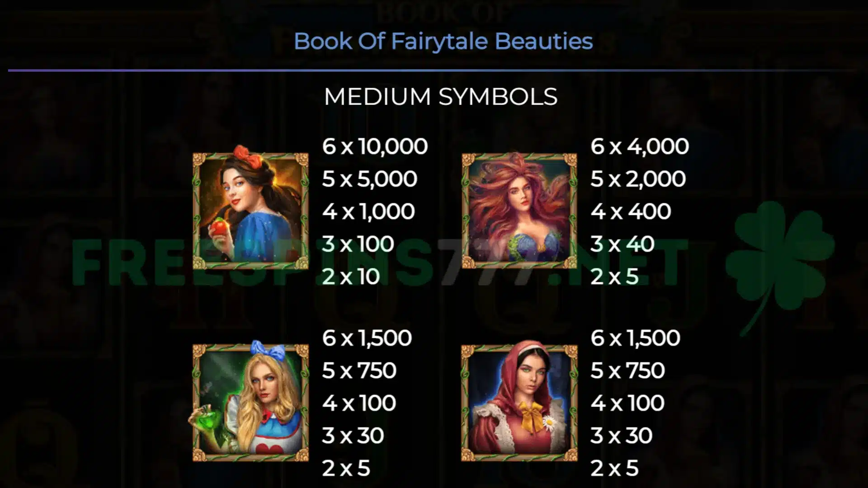Select the 5 x 2,000 payout line

pos(638,179)
